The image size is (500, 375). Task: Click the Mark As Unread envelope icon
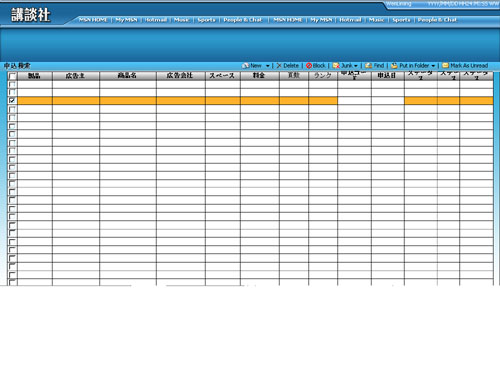(445, 65)
